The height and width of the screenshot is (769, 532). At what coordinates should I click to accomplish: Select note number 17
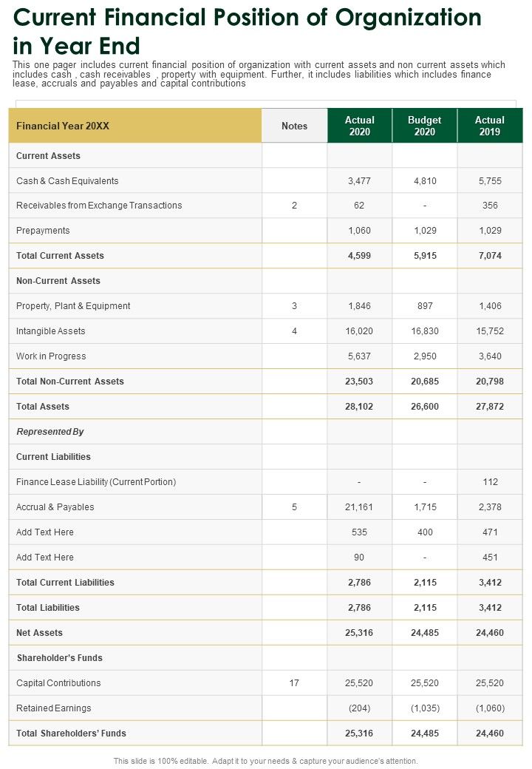point(294,683)
